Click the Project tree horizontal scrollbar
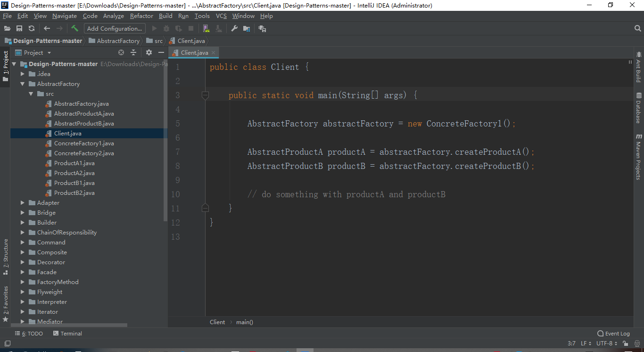This screenshot has height=352, width=644. pos(69,325)
